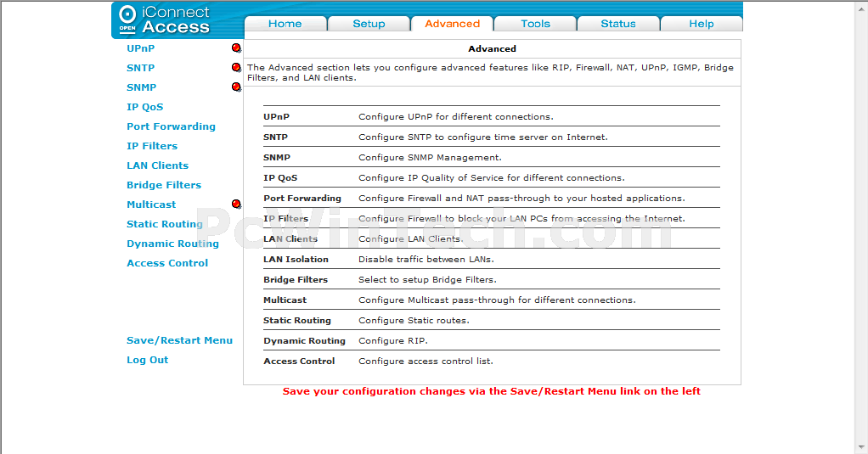Click the red save configuration reminder text
Screen dimensions: 868x454
[492, 391]
